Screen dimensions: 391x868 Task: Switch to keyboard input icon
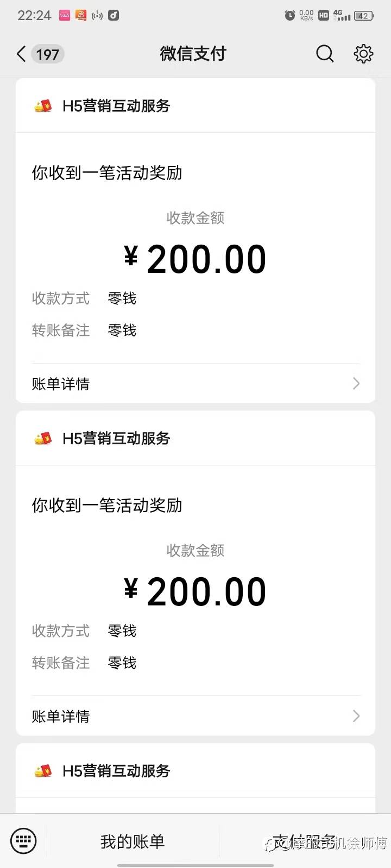pos(23,841)
